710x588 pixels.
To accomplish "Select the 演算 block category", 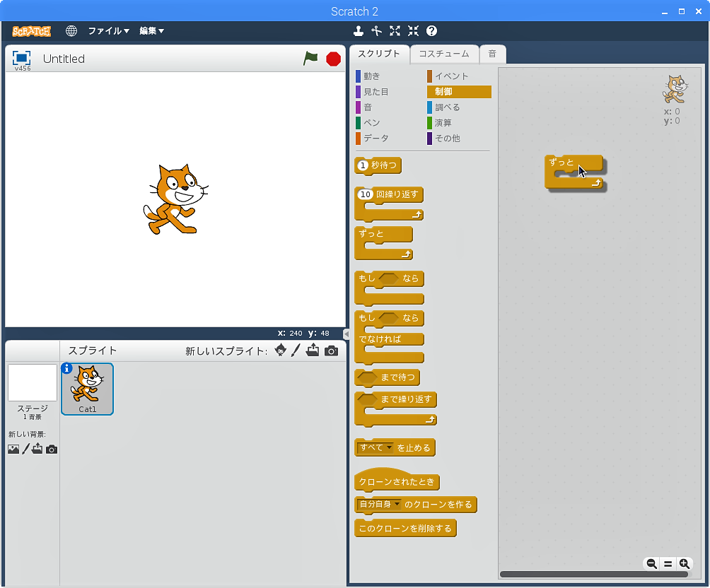I will coord(443,123).
